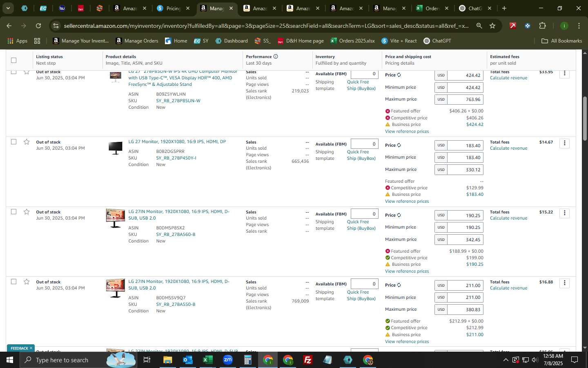The height and width of the screenshot is (368, 588).
Task: Open Task View on the taskbar
Action: (x=147, y=360)
